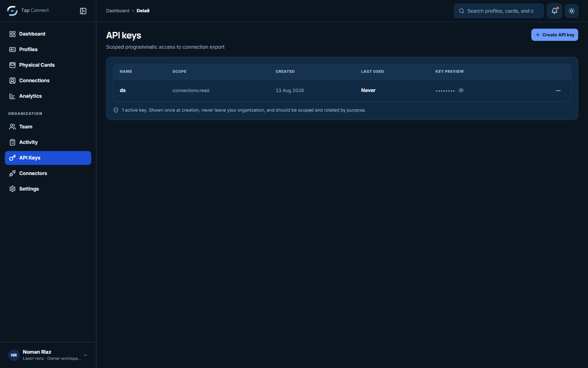Click the 13 Aug 2026 created date
Viewport: 588px width, 368px height.
tap(290, 90)
